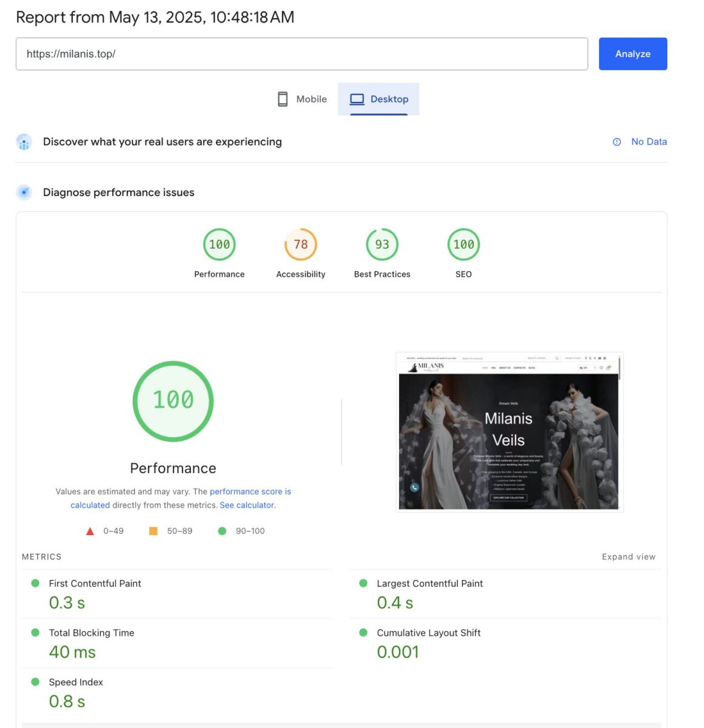The image size is (704, 728).
Task: Jump to the Performance score gauge 100
Action: 220,244
